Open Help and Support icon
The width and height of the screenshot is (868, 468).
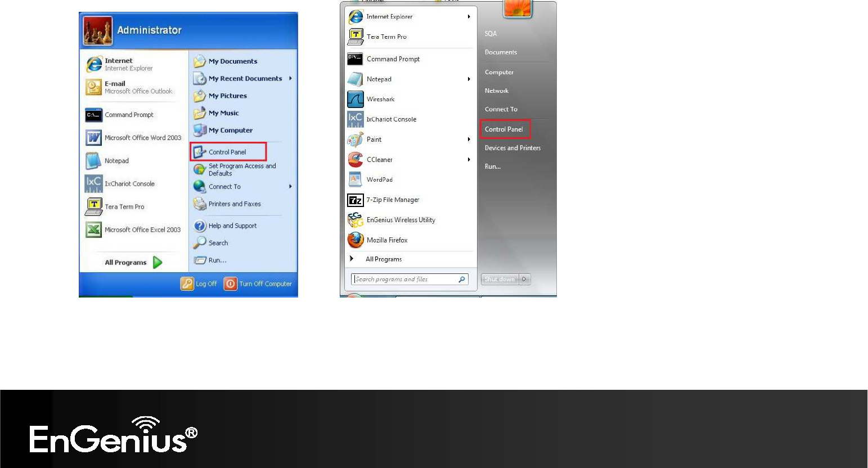click(x=200, y=226)
